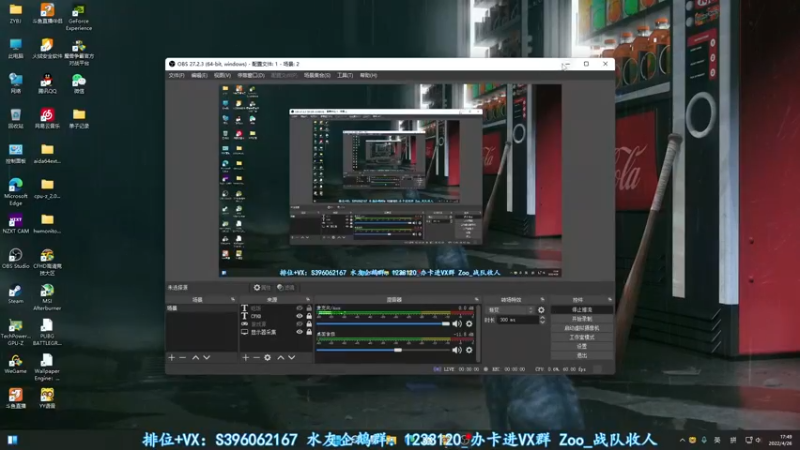800x450 pixels.
Task: Open the GeForce Experience desktop icon
Action: click(x=79, y=17)
